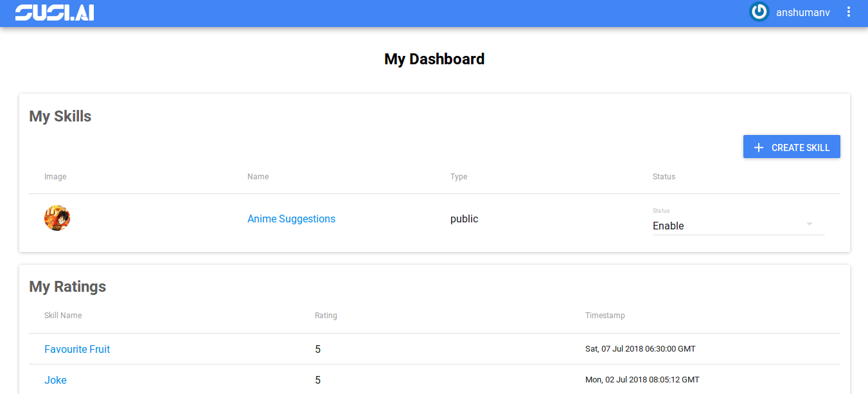Image resolution: width=868 pixels, height=394 pixels.
Task: Click the plus icon on Create Skill
Action: (759, 148)
